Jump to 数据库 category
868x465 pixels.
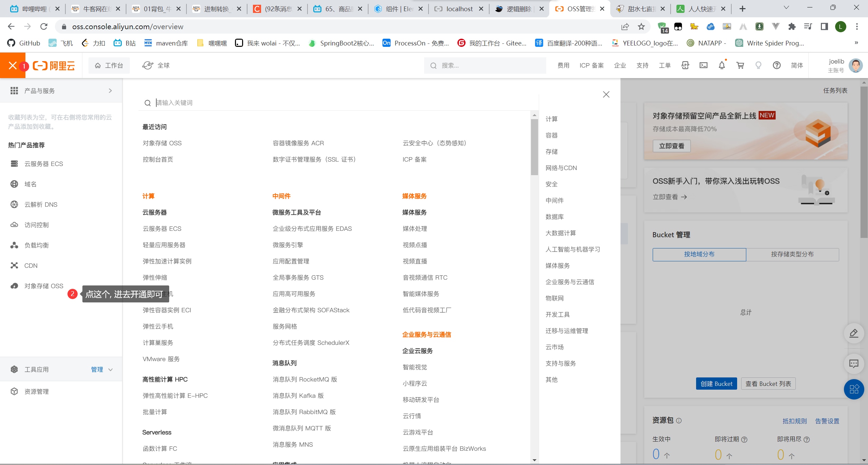coord(554,217)
